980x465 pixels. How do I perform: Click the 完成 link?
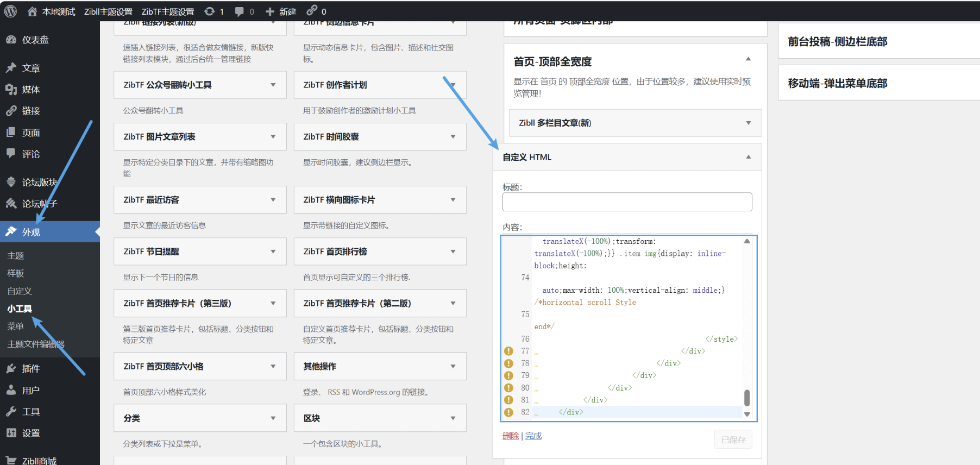pos(533,436)
